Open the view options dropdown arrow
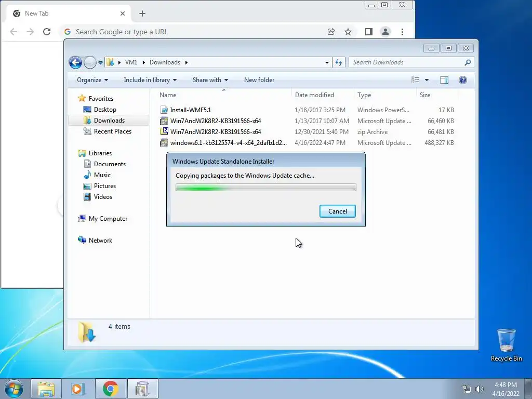This screenshot has width=532, height=399. pos(427,80)
